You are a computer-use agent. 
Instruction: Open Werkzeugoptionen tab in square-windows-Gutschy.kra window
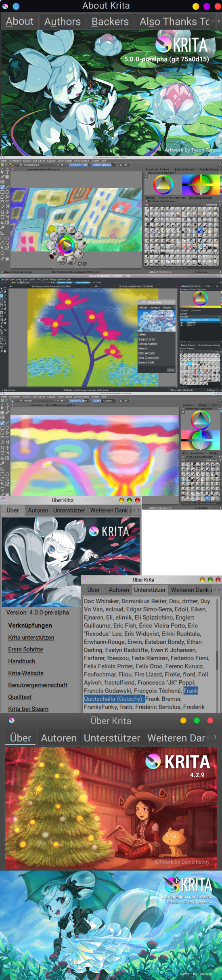pyautogui.click(x=200, y=198)
